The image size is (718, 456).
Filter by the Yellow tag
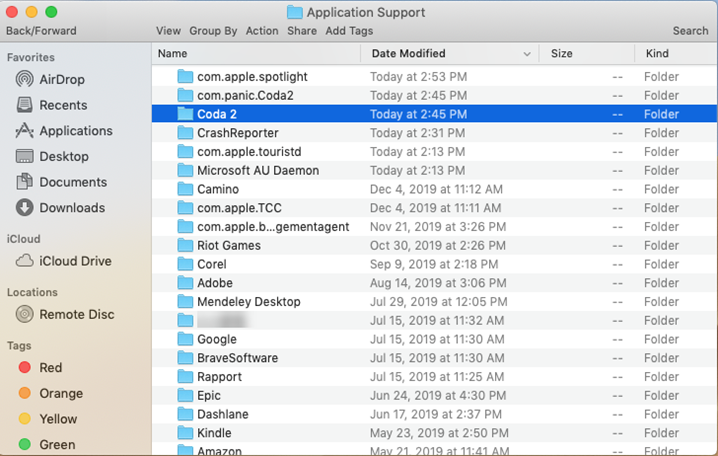[48, 419]
